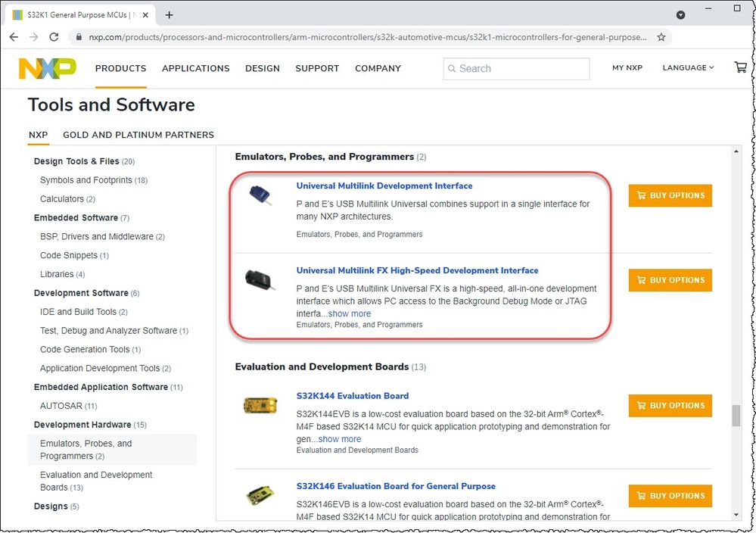Click the page vertical scrollbar thumb

[x=736, y=415]
